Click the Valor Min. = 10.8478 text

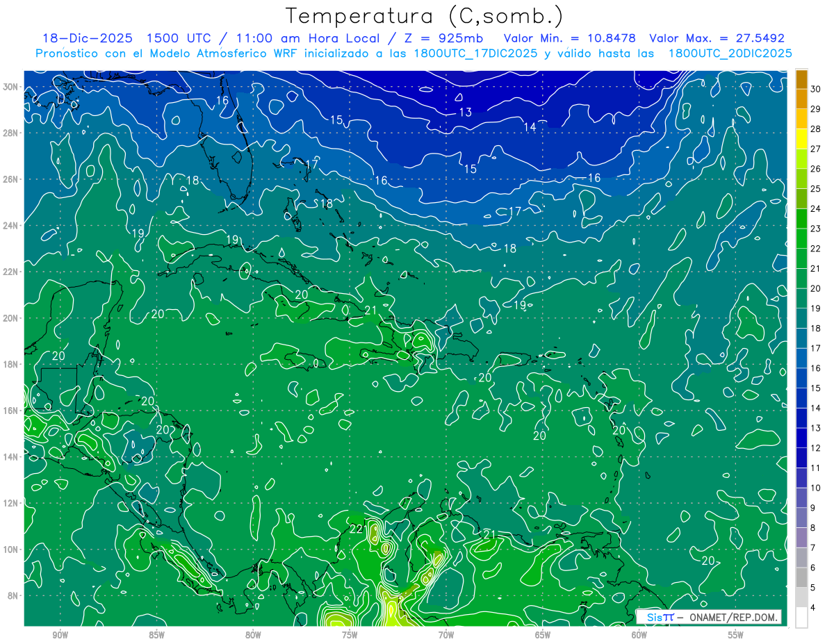(x=569, y=38)
